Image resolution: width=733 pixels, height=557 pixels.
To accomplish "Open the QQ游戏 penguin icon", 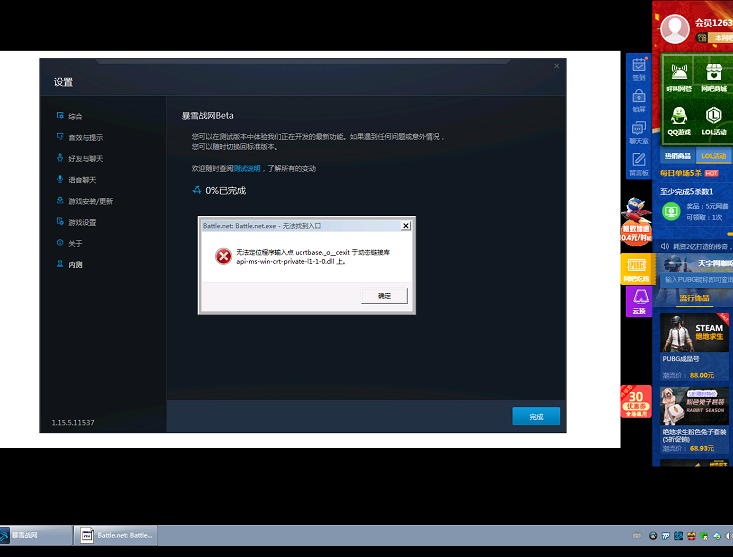I will coord(679,115).
